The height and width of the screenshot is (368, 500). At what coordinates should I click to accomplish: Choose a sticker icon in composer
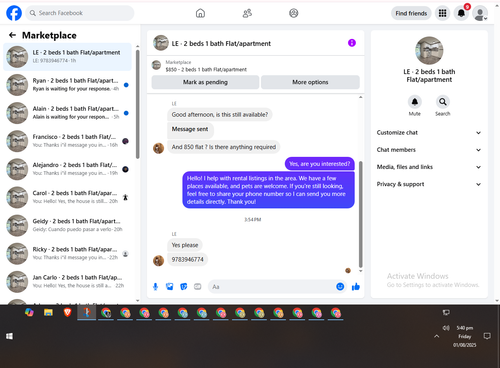tap(184, 287)
